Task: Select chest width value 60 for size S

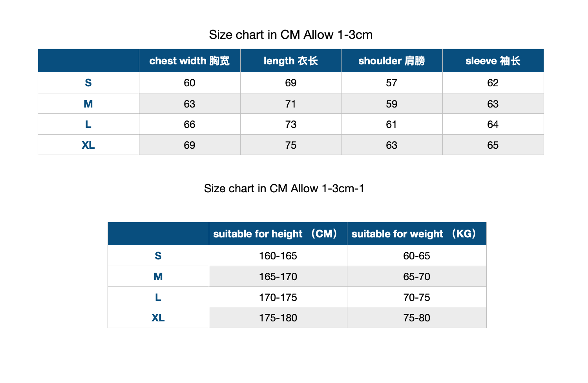Action: 190,83
